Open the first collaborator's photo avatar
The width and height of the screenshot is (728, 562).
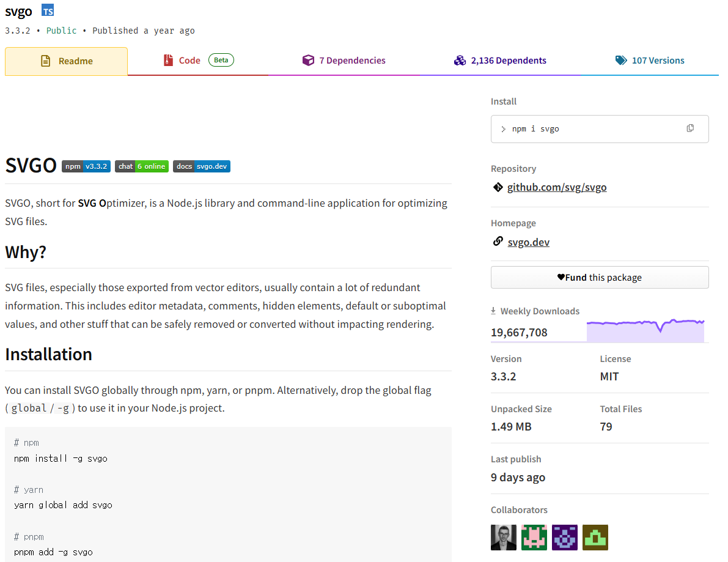(x=503, y=538)
